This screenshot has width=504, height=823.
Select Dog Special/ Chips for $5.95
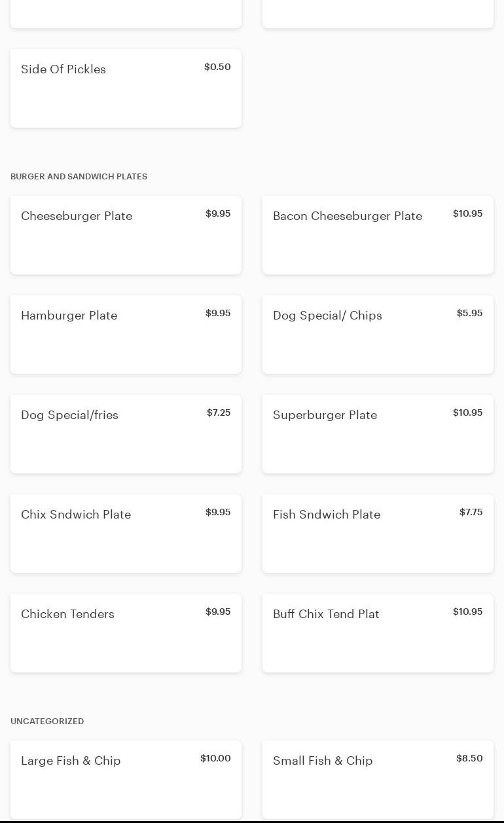[x=378, y=335]
